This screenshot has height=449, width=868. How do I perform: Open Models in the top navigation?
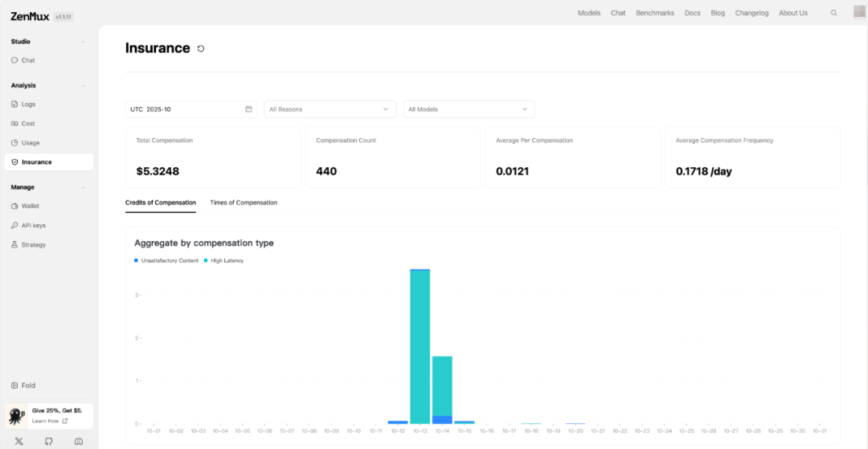click(x=589, y=13)
